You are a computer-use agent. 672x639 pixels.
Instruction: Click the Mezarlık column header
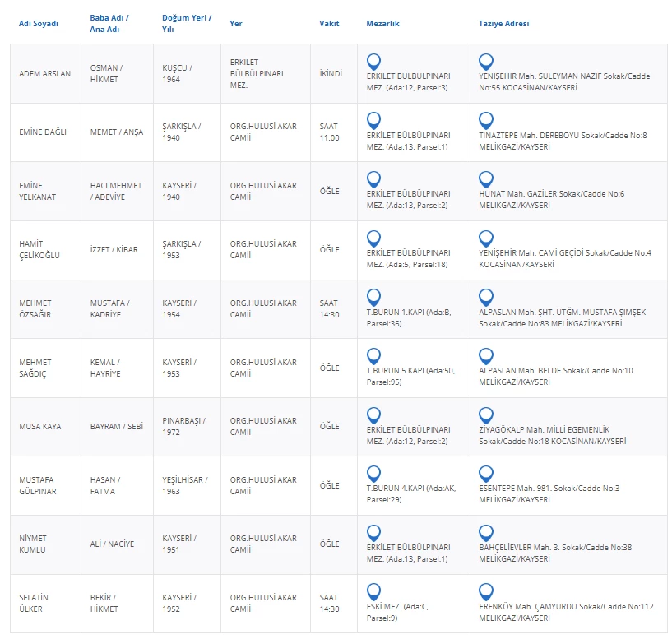[x=382, y=24]
